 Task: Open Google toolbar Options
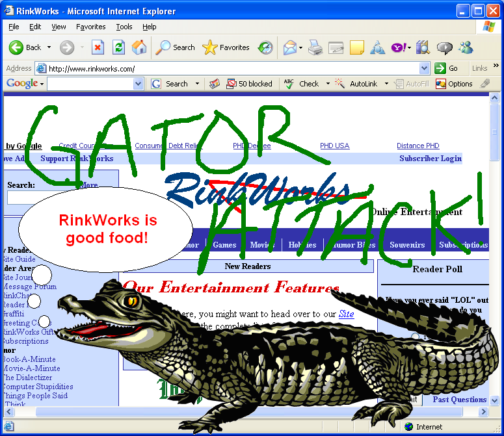coord(454,84)
